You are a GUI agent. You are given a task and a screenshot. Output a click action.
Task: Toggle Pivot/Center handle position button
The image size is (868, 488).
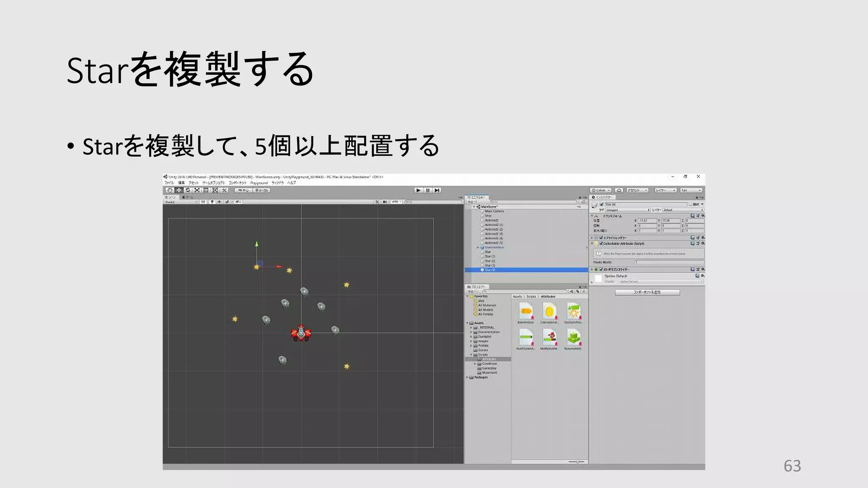point(243,190)
